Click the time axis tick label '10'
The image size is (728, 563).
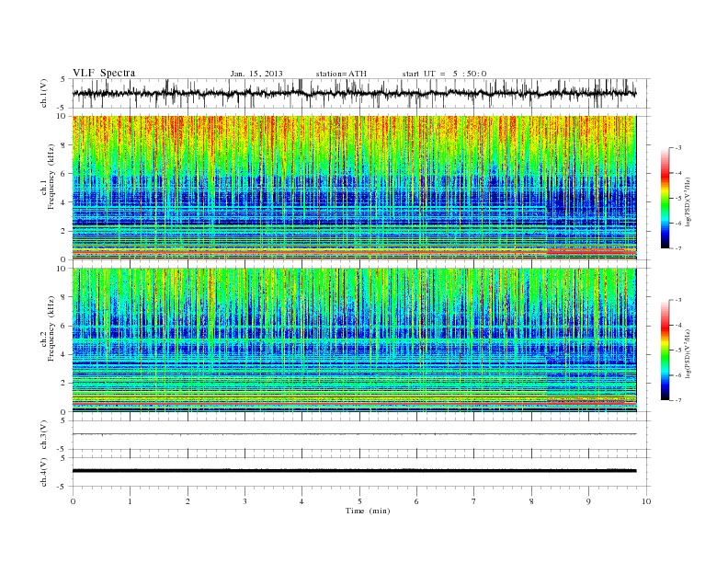point(646,501)
